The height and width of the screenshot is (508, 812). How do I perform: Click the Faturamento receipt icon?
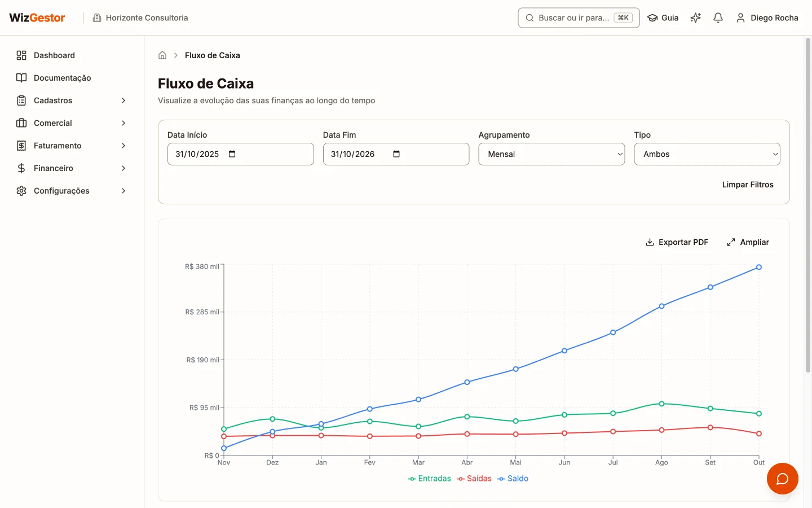click(21, 146)
